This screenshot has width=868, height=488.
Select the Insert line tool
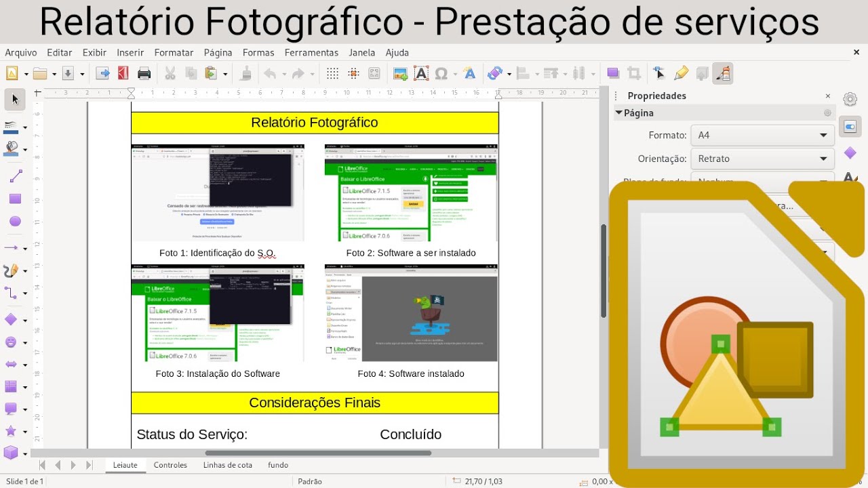tap(15, 177)
